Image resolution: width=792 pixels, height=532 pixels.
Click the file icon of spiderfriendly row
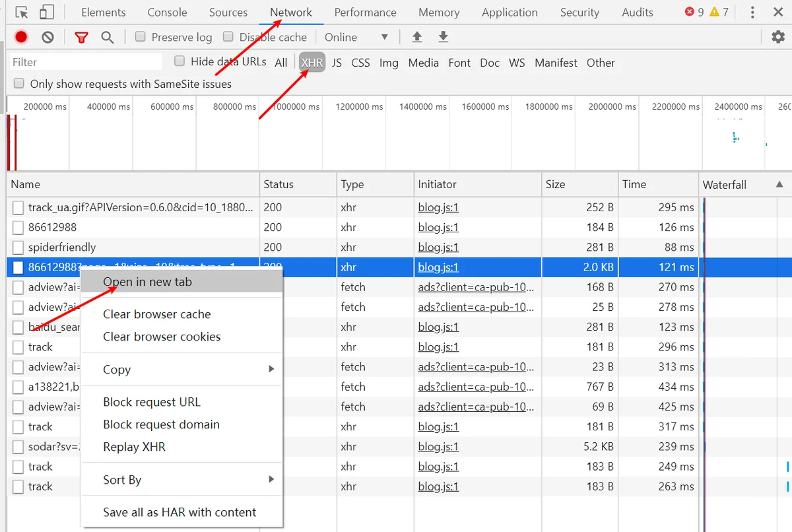(18, 248)
